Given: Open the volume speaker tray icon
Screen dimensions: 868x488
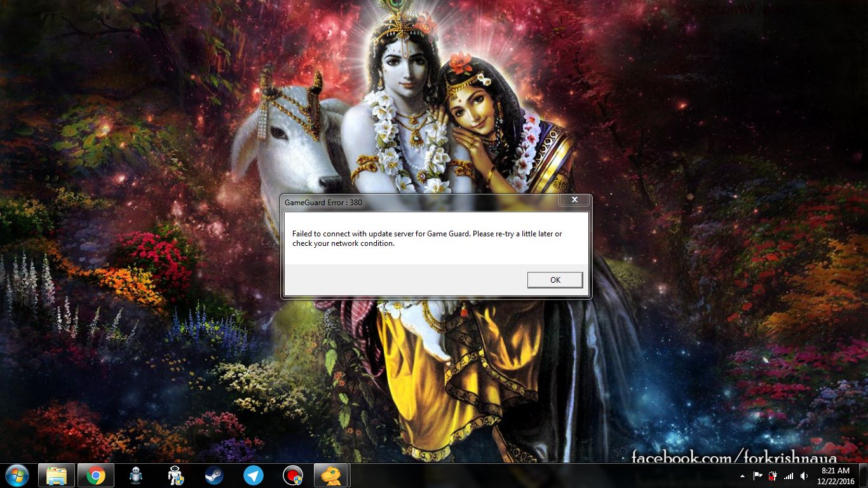Looking at the screenshot, I should click(x=804, y=476).
